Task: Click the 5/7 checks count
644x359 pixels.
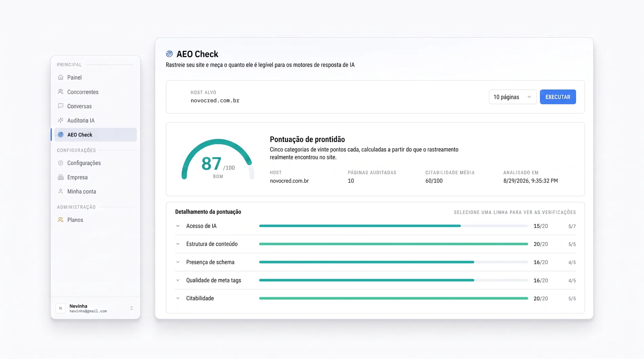Action: 572,226
